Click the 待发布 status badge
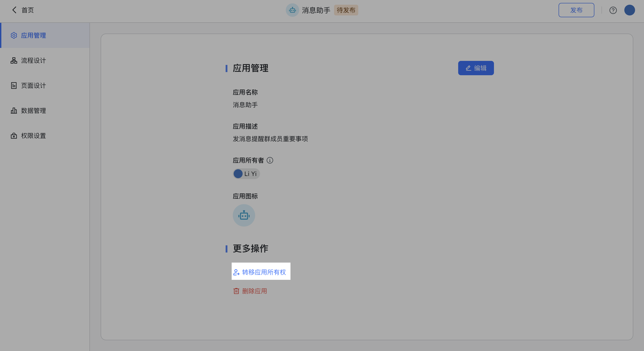Viewport: 644px width, 351px height. (x=346, y=10)
